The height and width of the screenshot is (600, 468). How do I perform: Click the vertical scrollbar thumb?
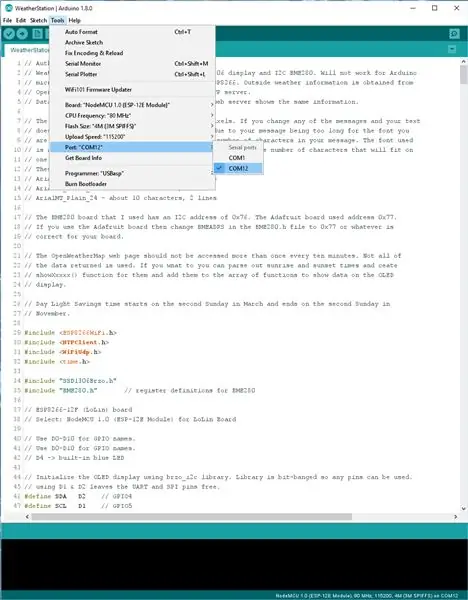coord(464,75)
